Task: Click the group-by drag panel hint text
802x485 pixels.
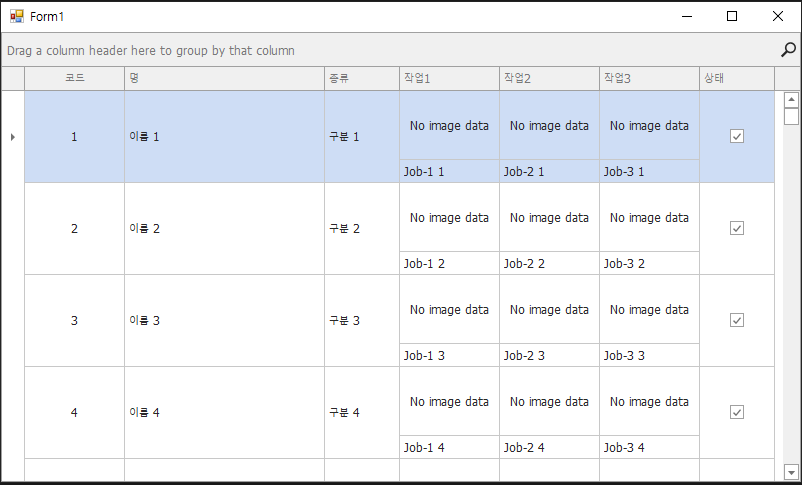Action: click(151, 51)
